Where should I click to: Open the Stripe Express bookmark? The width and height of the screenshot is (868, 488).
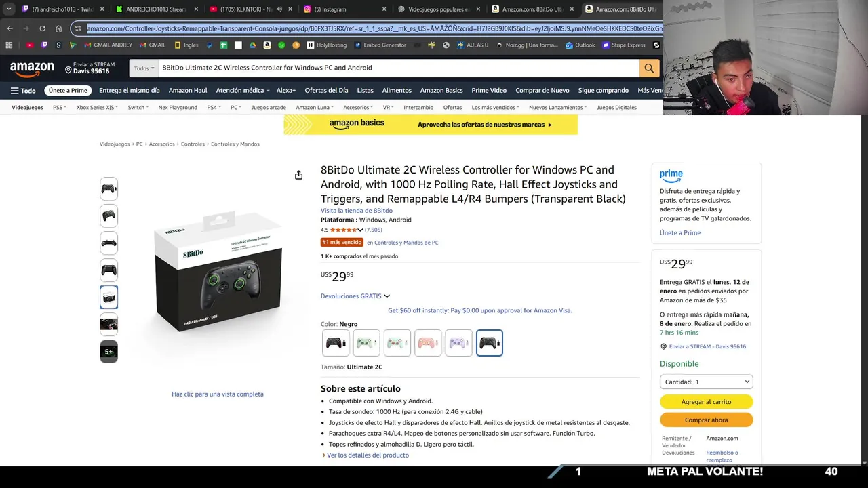[624, 45]
